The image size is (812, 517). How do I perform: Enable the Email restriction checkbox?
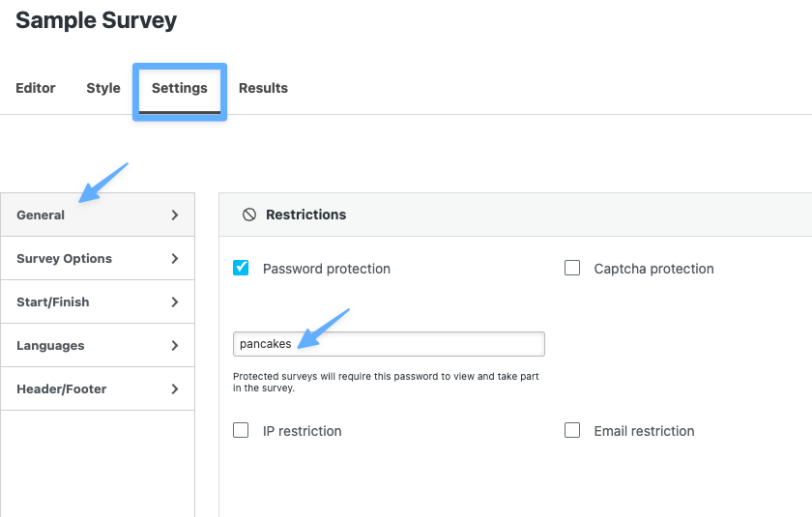[x=572, y=430]
